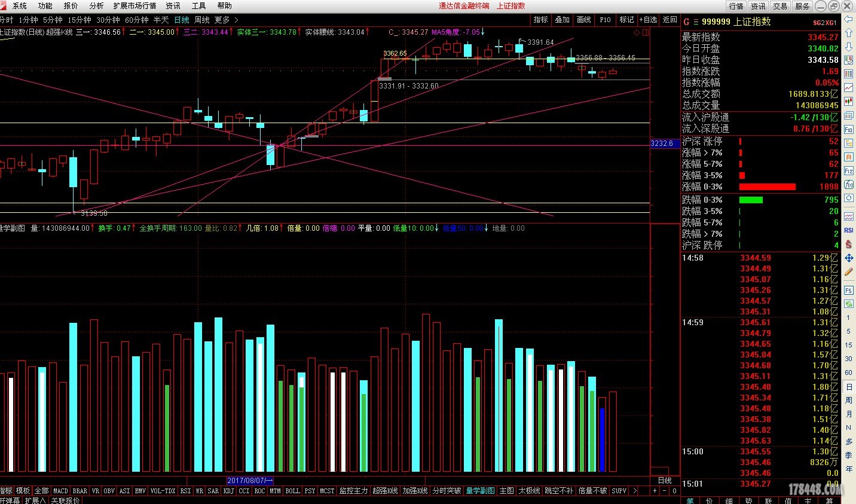Screen dimensions: 856x504
Task: Open the 系统 menu
Action: pyautogui.click(x=20, y=6)
